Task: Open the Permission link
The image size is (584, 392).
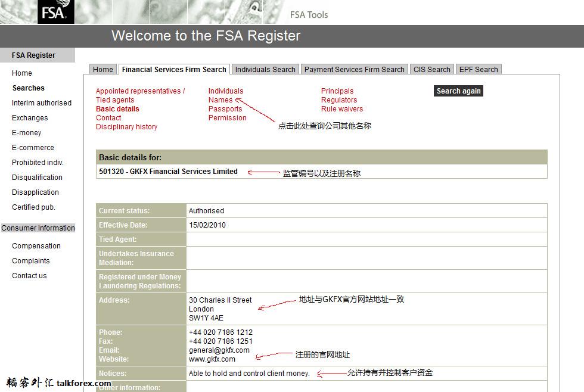Action: (x=227, y=117)
